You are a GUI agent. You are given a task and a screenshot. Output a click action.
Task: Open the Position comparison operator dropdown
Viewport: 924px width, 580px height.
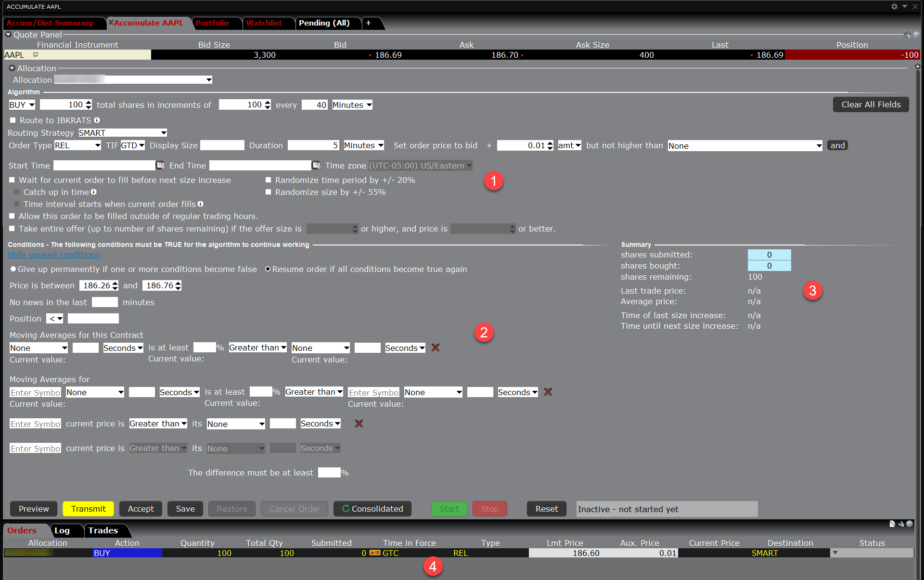pos(55,319)
